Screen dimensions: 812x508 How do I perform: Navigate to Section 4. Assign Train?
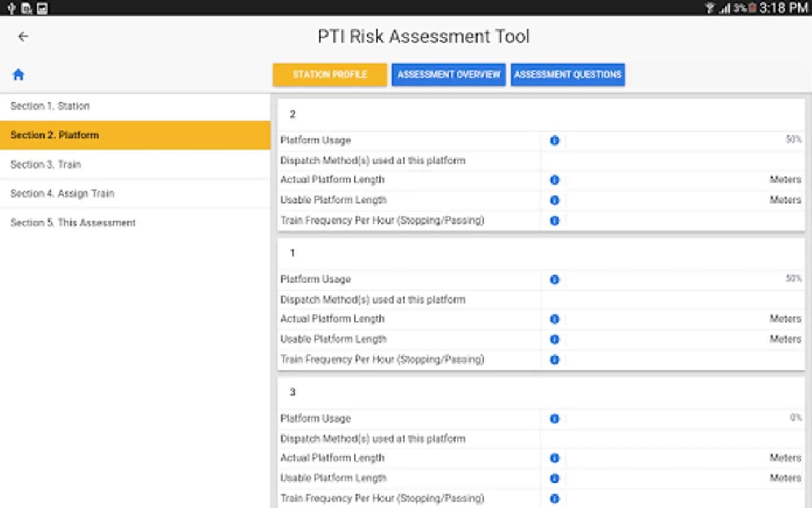tap(63, 194)
